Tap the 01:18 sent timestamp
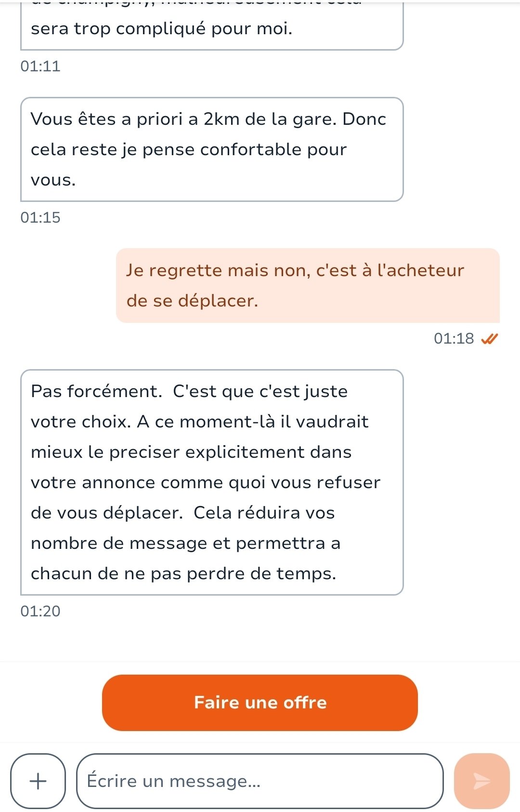The width and height of the screenshot is (520, 812). pyautogui.click(x=454, y=339)
